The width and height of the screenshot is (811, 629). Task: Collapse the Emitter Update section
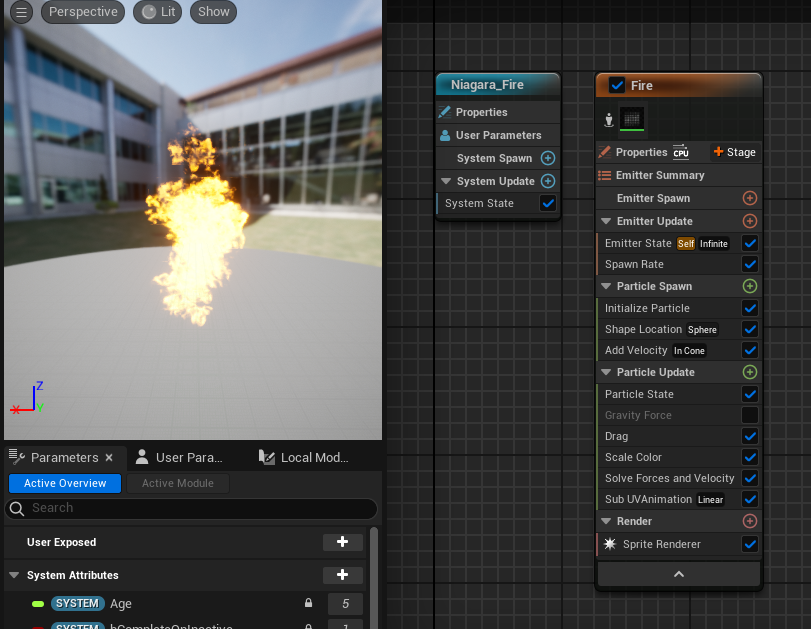(x=606, y=221)
